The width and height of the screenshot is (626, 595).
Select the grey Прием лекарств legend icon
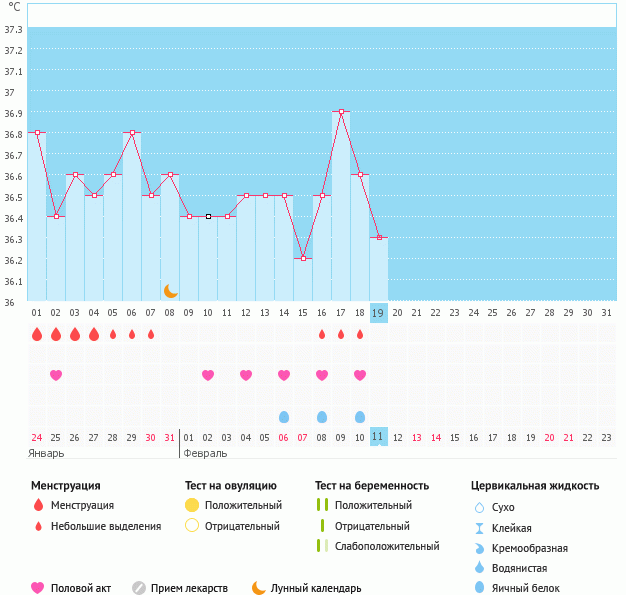[x=139, y=588]
